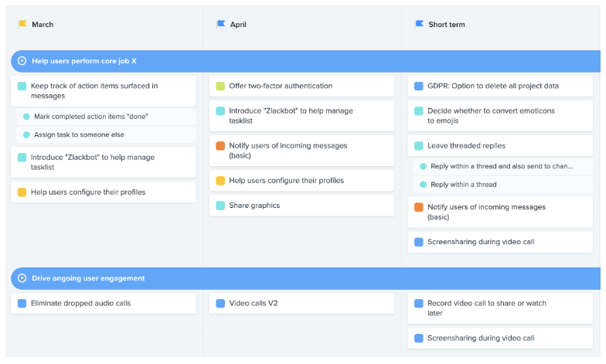Open Decide whether to convert emoticons card

(x=500, y=116)
